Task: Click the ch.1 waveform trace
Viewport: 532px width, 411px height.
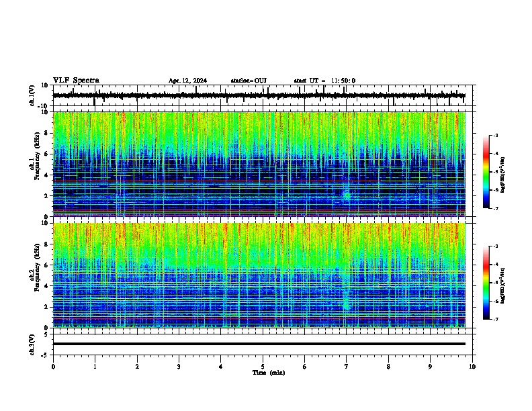Action: pyautogui.click(x=259, y=95)
